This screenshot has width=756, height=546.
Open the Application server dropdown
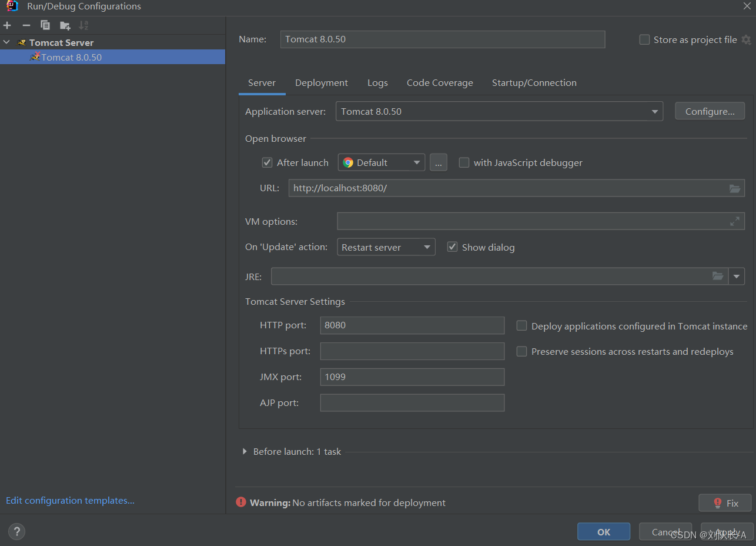point(499,111)
